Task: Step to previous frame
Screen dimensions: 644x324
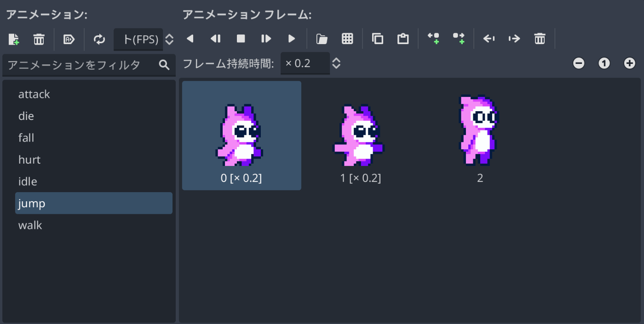Action: pyautogui.click(x=215, y=39)
